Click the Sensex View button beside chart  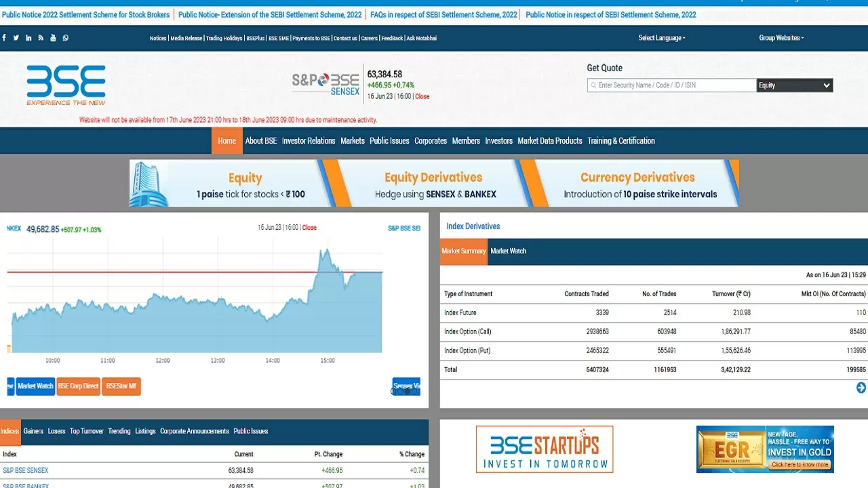[407, 386]
